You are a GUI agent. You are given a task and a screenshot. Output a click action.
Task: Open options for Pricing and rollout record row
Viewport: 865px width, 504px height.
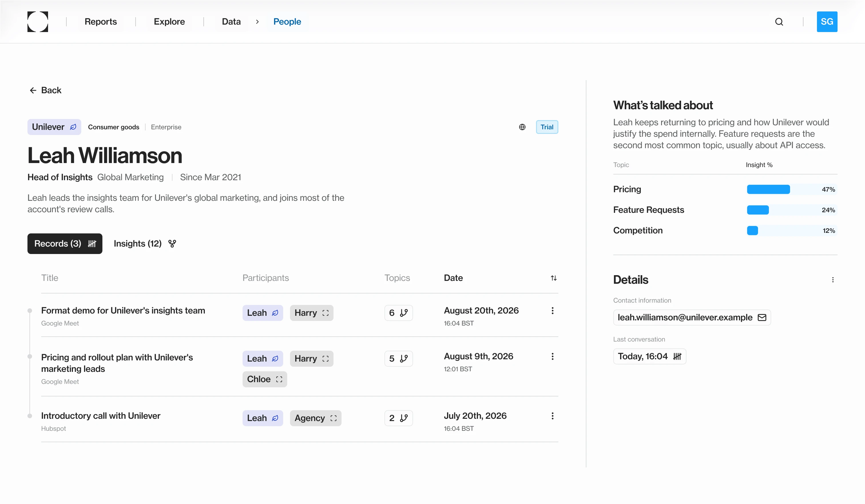click(x=552, y=356)
